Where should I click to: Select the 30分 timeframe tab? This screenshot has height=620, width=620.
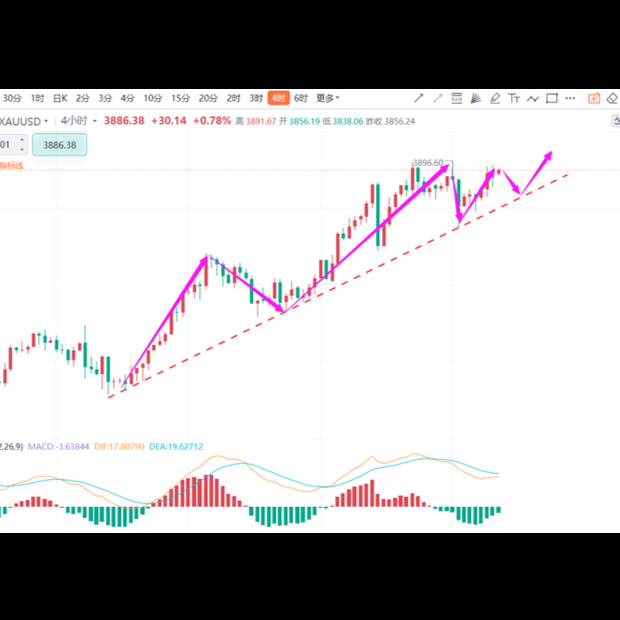(12, 98)
